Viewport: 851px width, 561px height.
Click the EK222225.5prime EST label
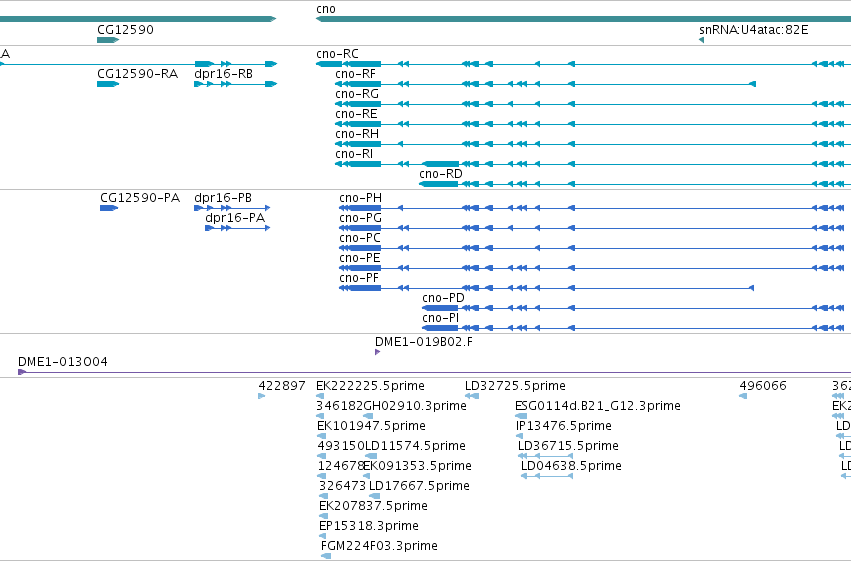[370, 386]
